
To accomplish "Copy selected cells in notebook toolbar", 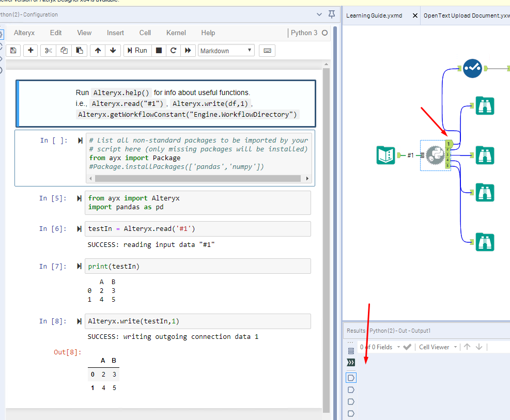I will pos(64,51).
